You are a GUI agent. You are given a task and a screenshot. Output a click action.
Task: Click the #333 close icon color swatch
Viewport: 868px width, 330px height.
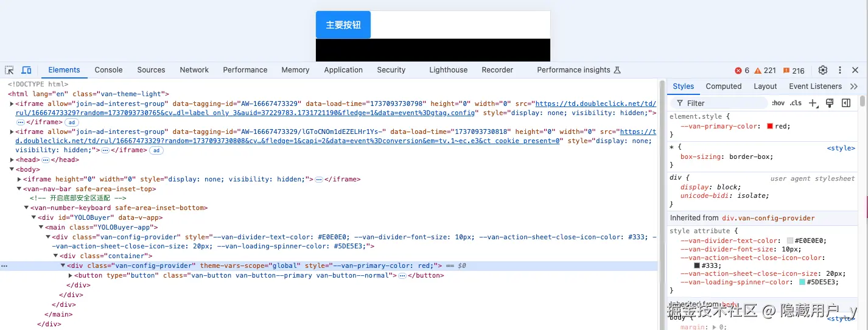(697, 265)
